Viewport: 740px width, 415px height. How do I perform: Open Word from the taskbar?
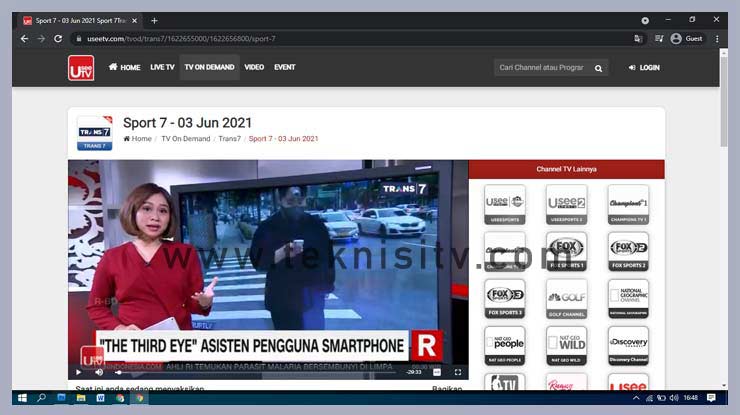click(101, 398)
